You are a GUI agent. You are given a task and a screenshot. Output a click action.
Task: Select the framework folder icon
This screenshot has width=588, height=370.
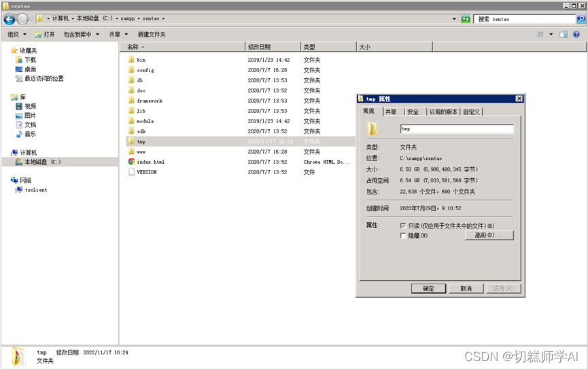[x=131, y=100]
